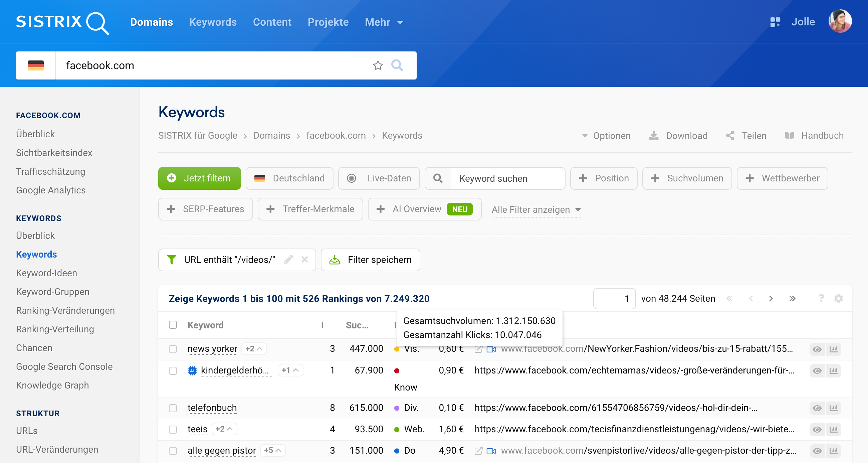Click the Jetzt filtern button
Screen dimensions: 868x463
199,178
